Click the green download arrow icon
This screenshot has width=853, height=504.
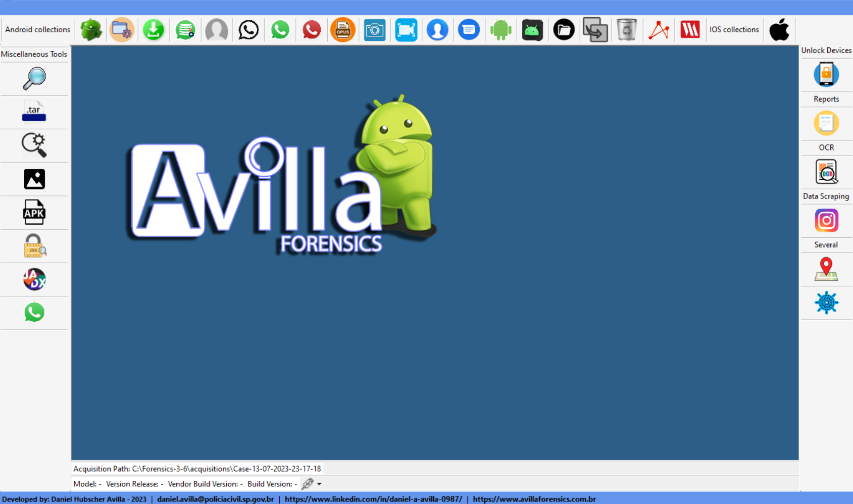point(154,30)
